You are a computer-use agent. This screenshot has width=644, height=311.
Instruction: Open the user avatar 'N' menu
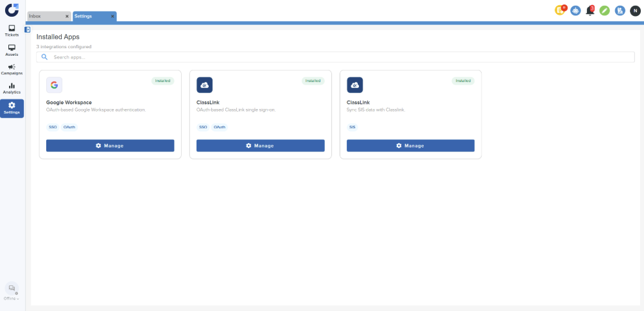click(x=634, y=10)
